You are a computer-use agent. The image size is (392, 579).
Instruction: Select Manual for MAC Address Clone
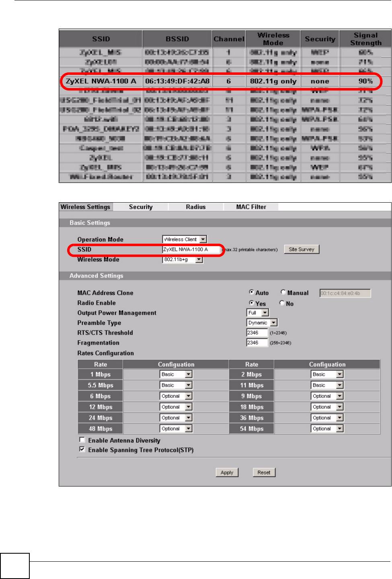[283, 292]
